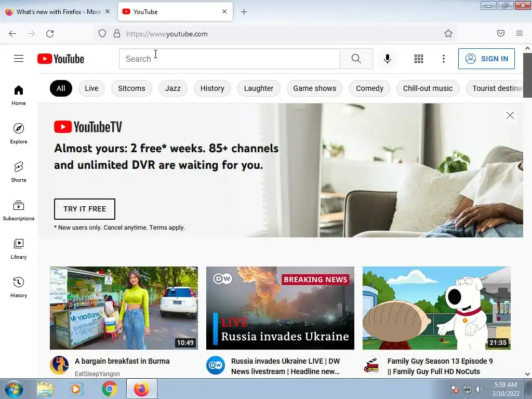Screen dimensions: 532x399
Task: Click the taskbar volume speaker icon
Action: pyautogui.click(x=479, y=389)
